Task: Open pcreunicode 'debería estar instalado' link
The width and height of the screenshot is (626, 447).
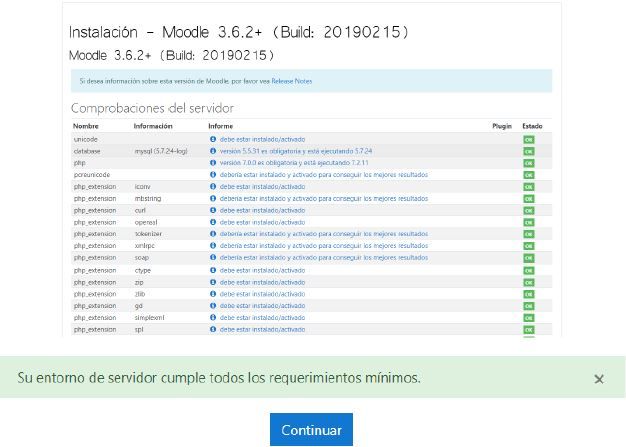Action: coord(324,175)
